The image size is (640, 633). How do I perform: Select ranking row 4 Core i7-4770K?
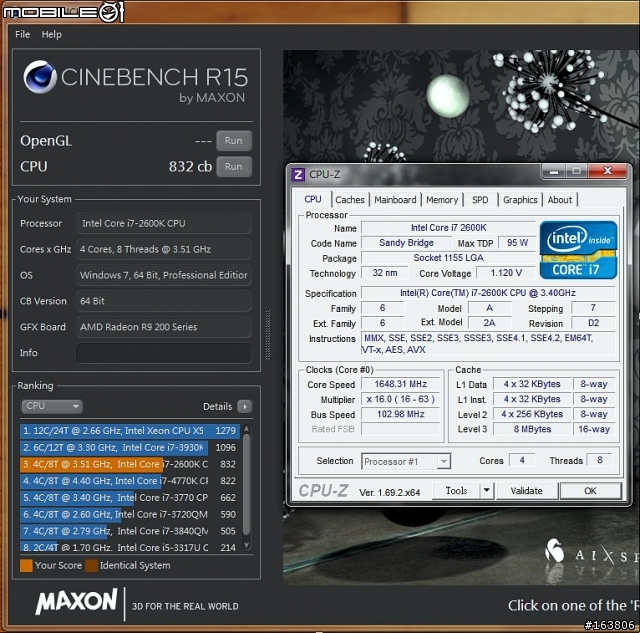[130, 481]
